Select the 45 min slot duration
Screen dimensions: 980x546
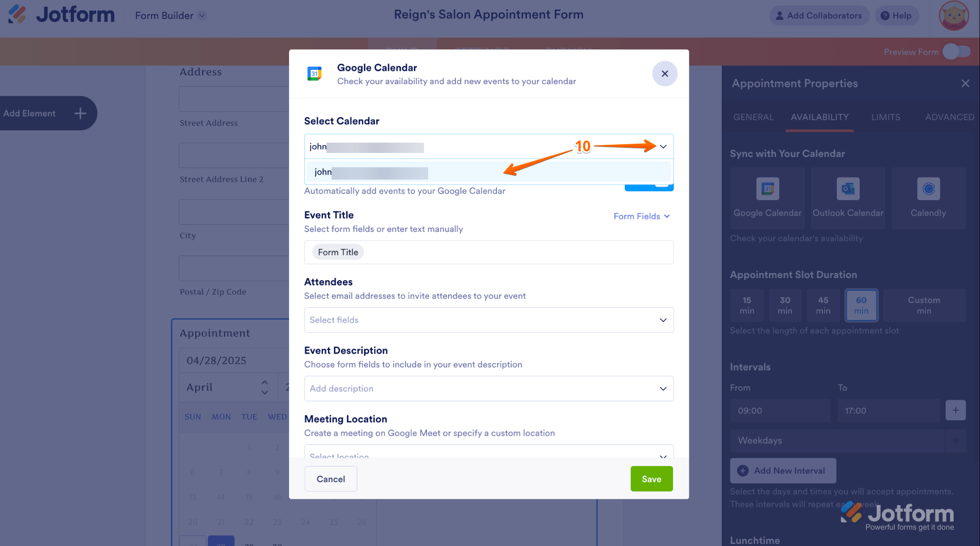tap(823, 305)
